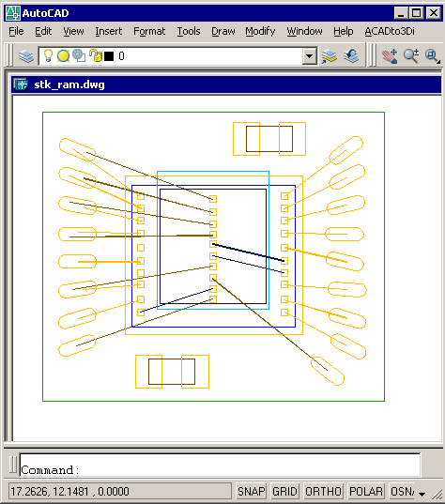Viewport: 445px width, 504px height.
Task: Toggle OSNAP button in status bar
Action: 402,491
